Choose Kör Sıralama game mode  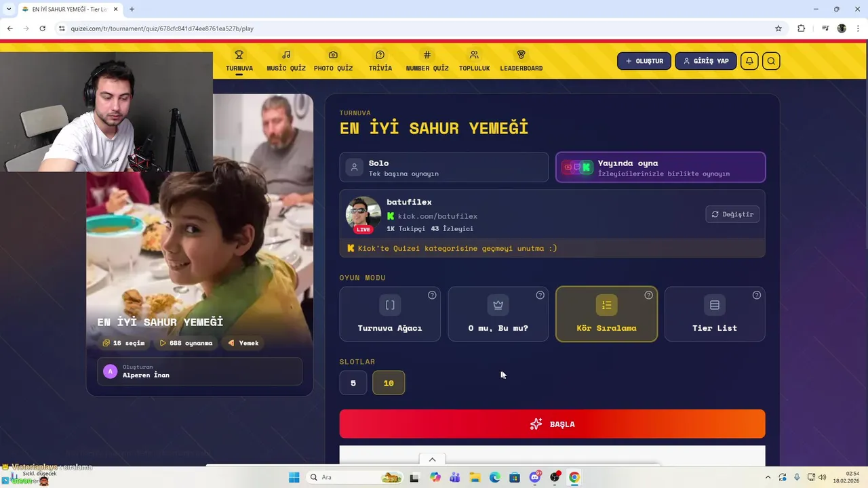(606, 314)
